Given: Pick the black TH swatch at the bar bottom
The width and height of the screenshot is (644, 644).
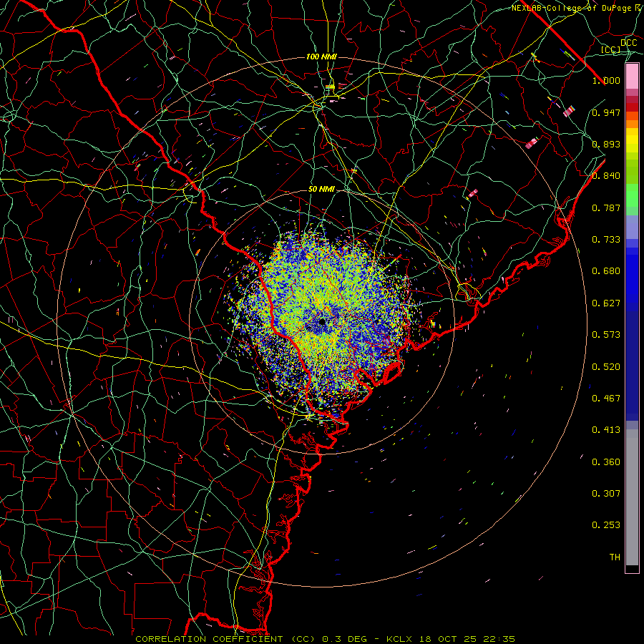Looking at the screenshot, I should click(x=632, y=568).
